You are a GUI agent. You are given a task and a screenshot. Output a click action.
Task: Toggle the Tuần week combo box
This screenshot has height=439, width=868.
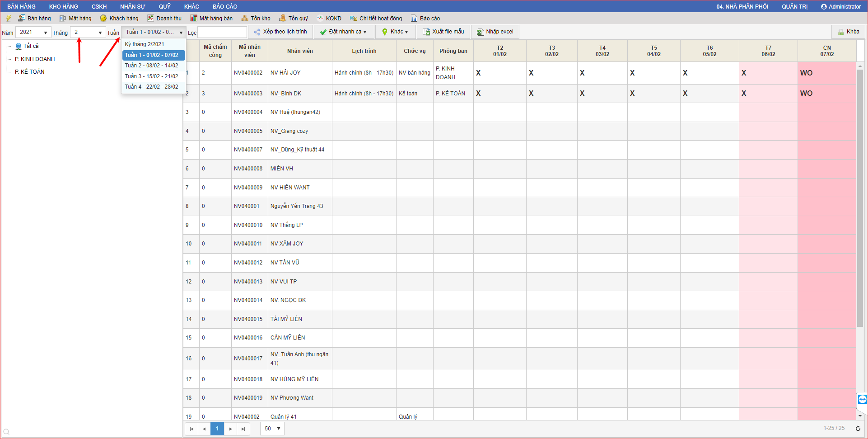tap(154, 32)
